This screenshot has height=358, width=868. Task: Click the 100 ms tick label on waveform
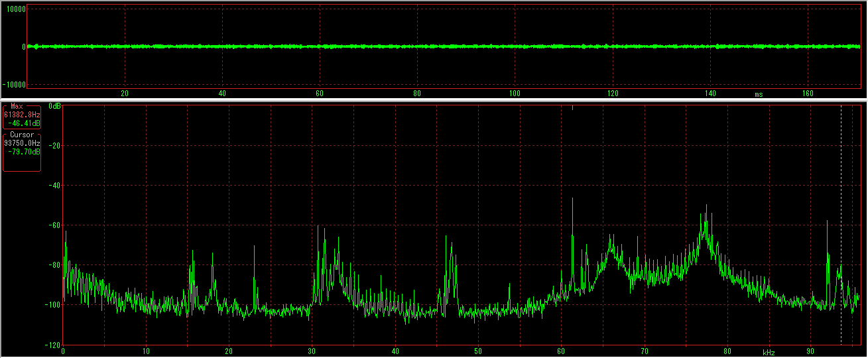pos(515,93)
